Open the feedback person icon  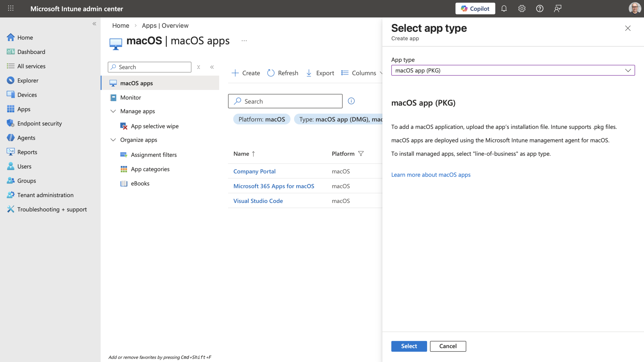point(557,9)
